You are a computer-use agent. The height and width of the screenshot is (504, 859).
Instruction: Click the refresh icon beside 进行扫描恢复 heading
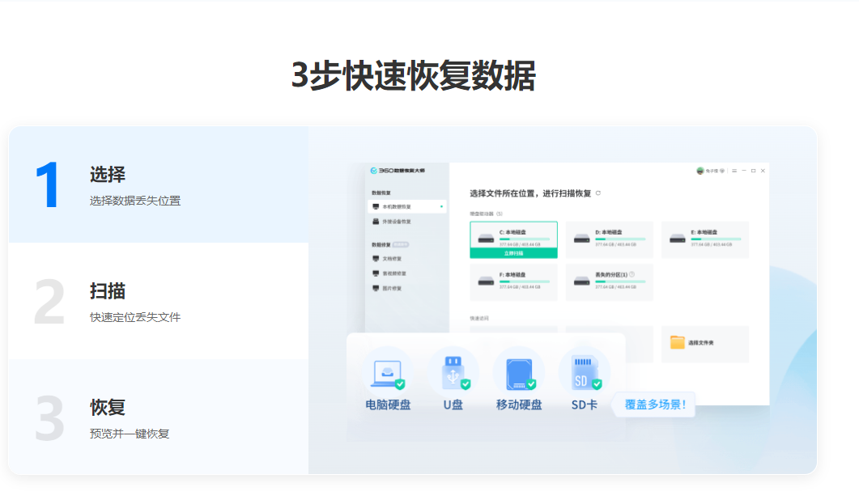(598, 193)
